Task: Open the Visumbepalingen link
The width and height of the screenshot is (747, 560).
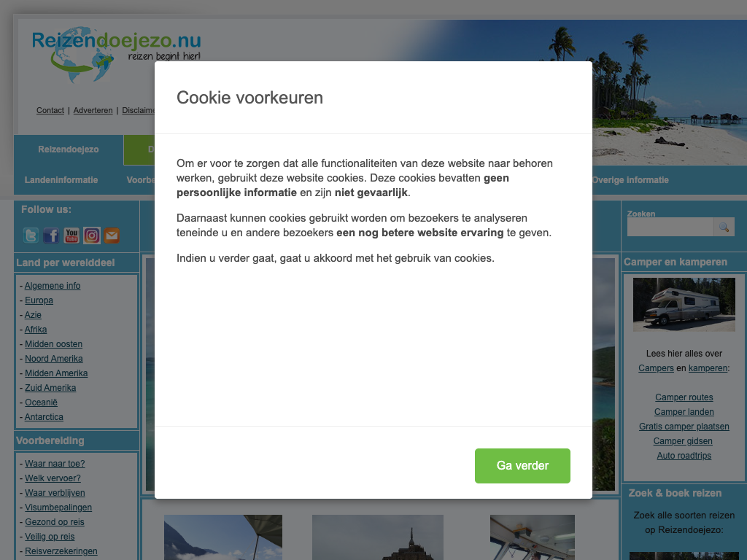Action: [58, 507]
